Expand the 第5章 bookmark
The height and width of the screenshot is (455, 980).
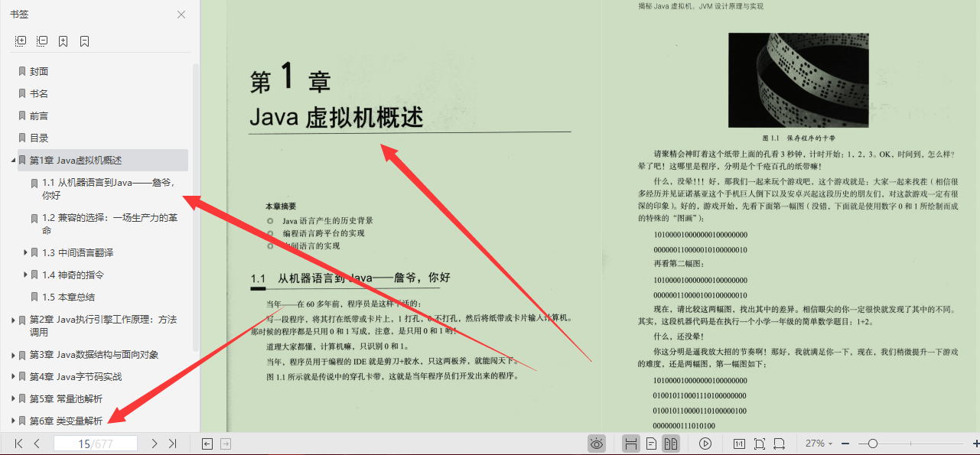13,398
